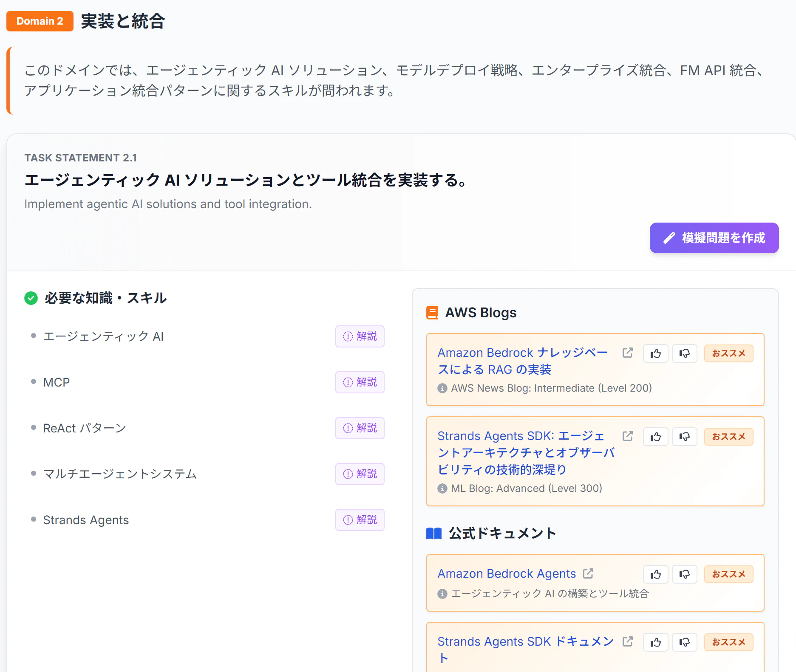The width and height of the screenshot is (796, 672).
Task: Click the TASK STATEMENT 2.1 label
Action: click(81, 158)
